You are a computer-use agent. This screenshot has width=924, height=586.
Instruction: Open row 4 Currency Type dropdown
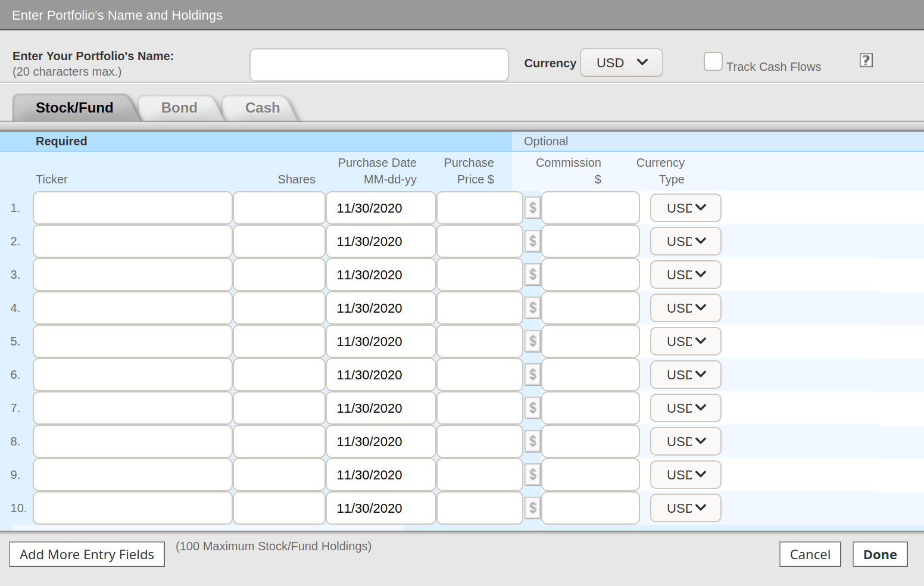coord(686,308)
